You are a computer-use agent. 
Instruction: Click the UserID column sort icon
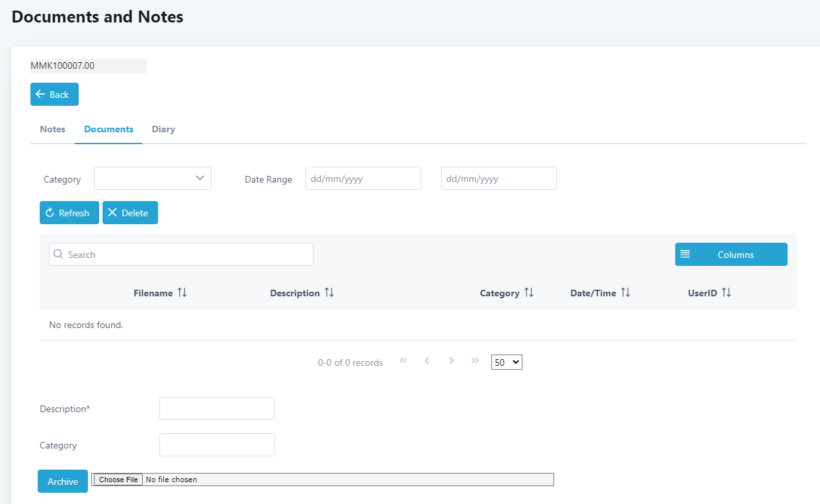(x=726, y=292)
